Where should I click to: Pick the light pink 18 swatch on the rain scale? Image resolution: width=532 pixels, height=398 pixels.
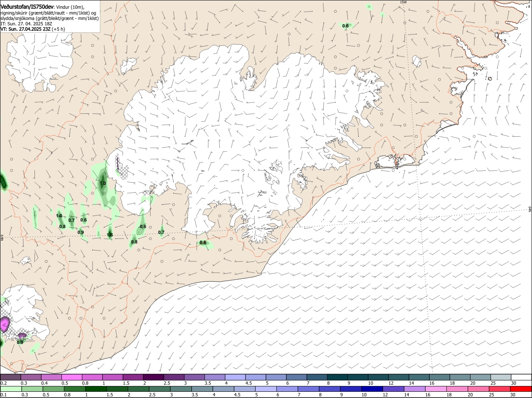457,389
